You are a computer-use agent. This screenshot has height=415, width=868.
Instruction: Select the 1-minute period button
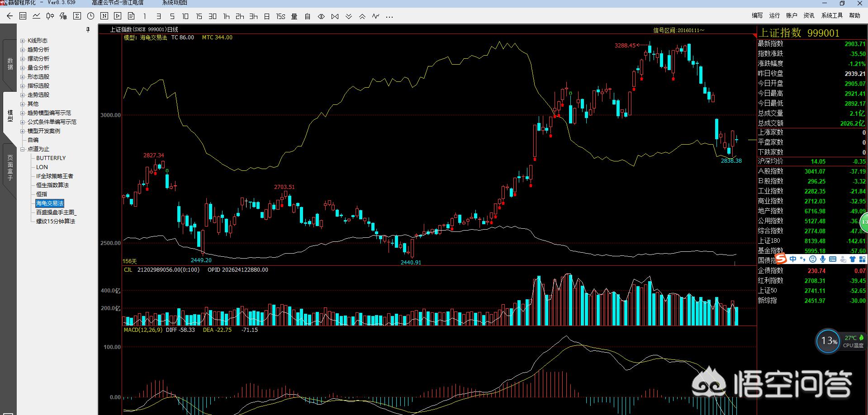(145, 16)
